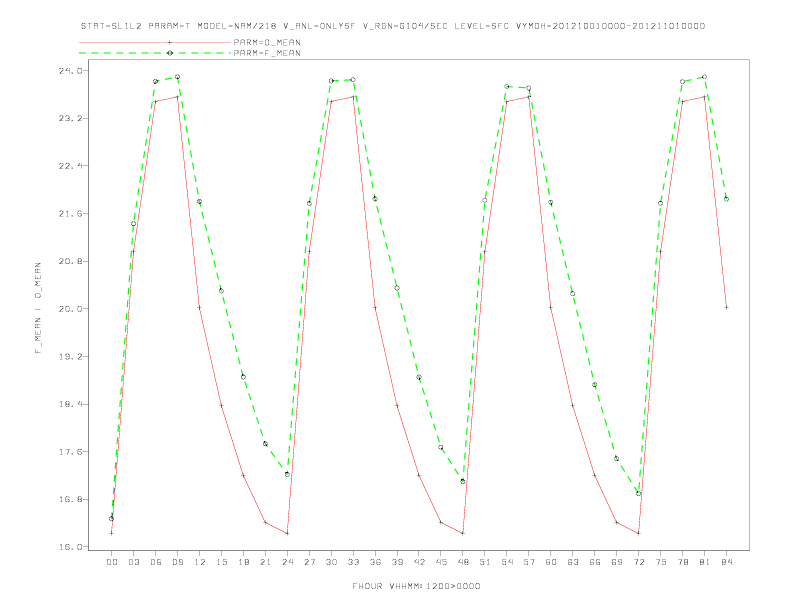Click the x-axis tick label 66

[x=595, y=562]
